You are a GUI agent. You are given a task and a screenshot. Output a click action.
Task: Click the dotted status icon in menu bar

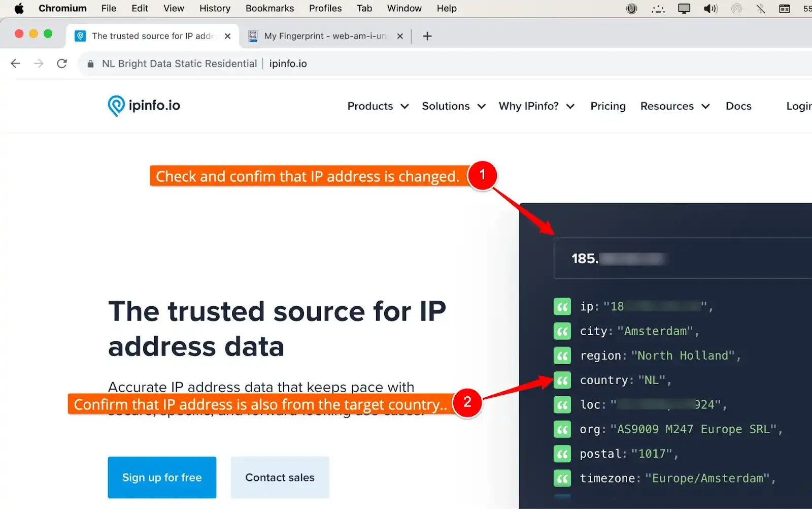pyautogui.click(x=658, y=8)
